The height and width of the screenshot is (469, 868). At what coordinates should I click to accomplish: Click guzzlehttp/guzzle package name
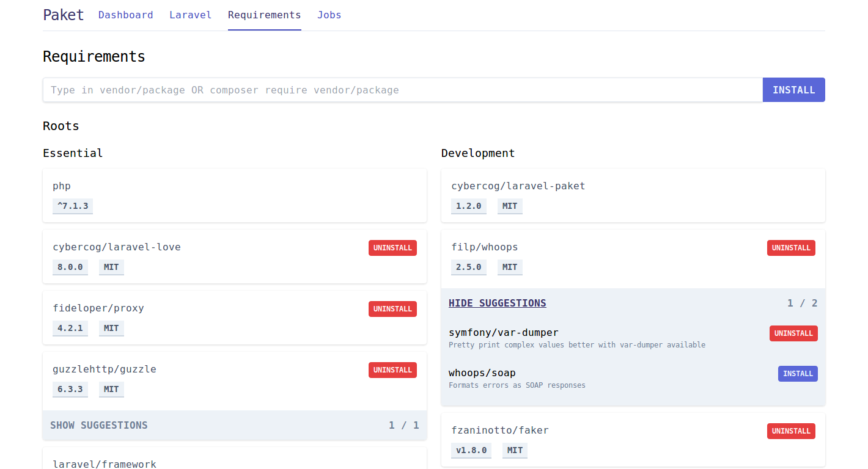[x=105, y=369]
